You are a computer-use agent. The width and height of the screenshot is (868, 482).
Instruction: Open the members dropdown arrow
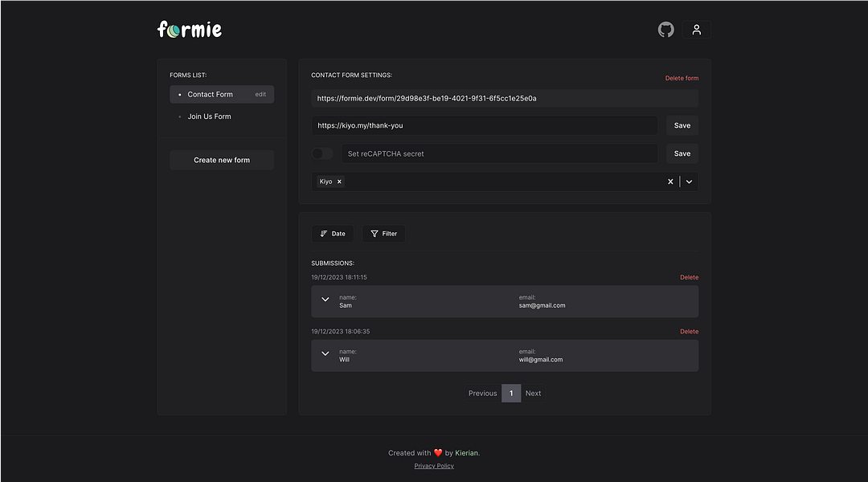(690, 182)
